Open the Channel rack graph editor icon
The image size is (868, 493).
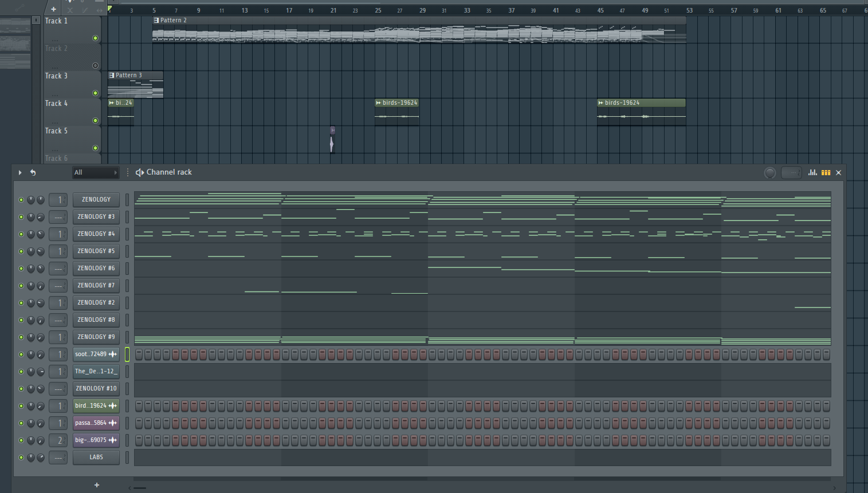tap(812, 172)
